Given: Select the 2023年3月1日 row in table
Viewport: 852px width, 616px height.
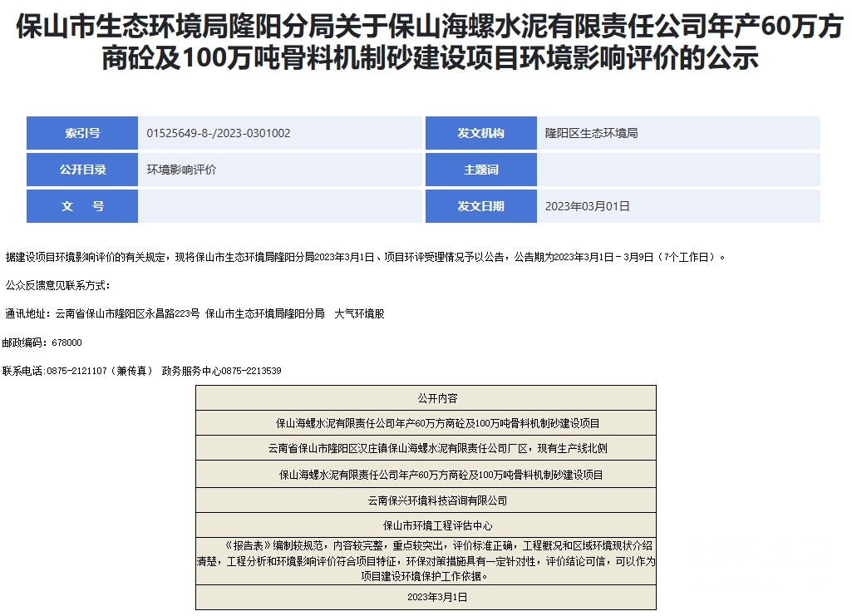Looking at the screenshot, I should point(426,597).
